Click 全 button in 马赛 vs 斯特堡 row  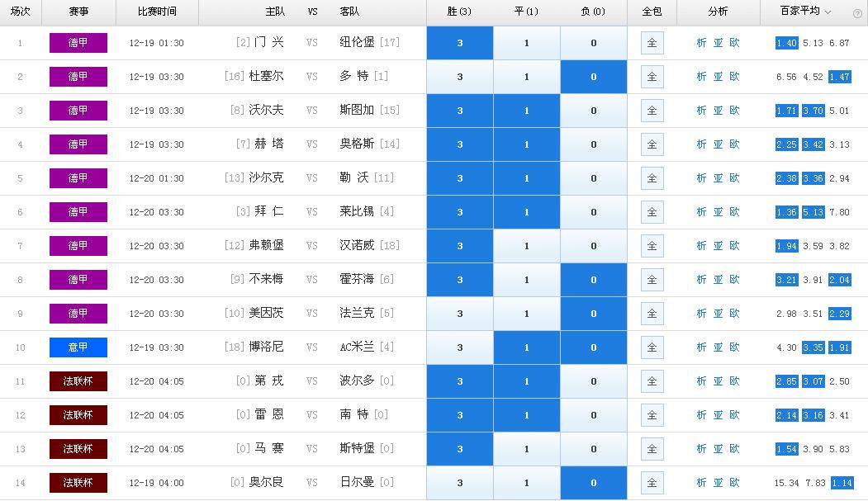pyautogui.click(x=652, y=449)
